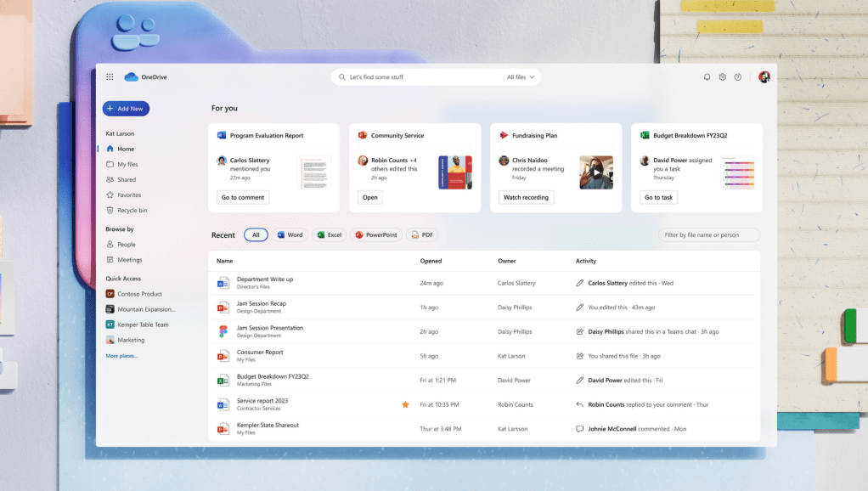Click the Go to comment button
The height and width of the screenshot is (491, 868).
pyautogui.click(x=243, y=197)
